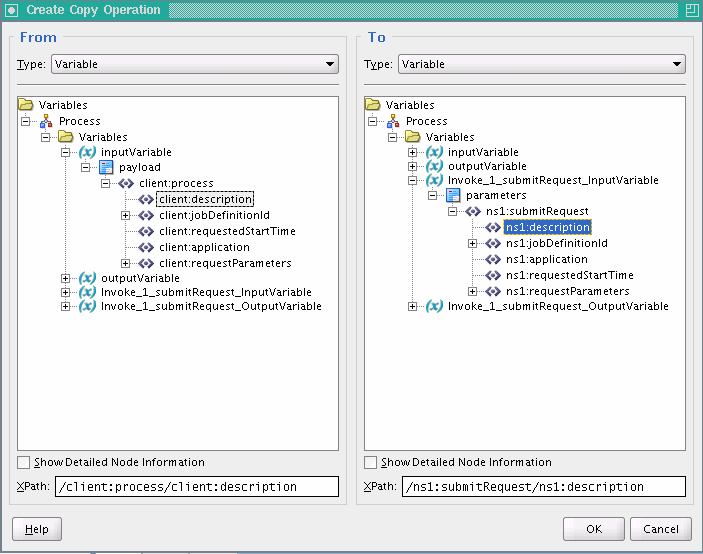Screen dimensions: 703x554
Task: Click the dialog maximize button in title bar
Action: [692, 10]
